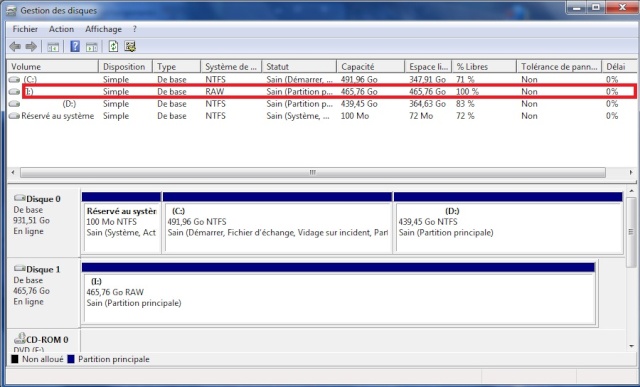Sort by the Statut column header
This screenshot has height=387, width=640.
(x=299, y=67)
